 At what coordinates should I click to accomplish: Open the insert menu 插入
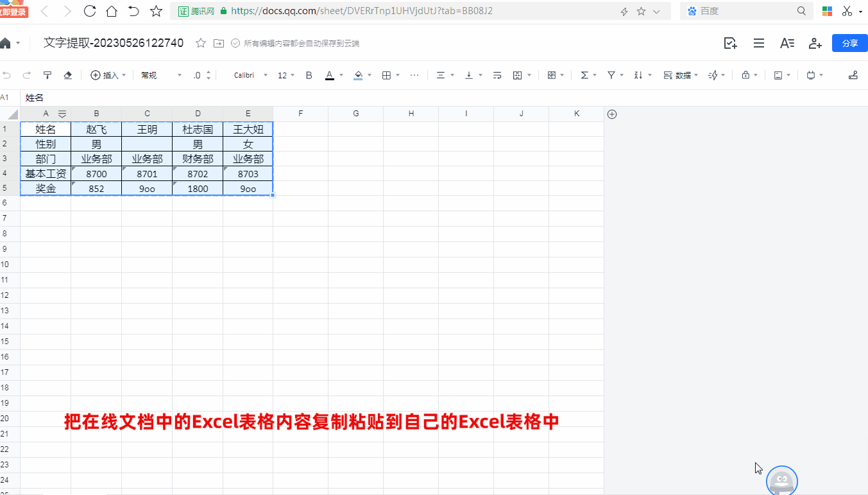click(108, 75)
